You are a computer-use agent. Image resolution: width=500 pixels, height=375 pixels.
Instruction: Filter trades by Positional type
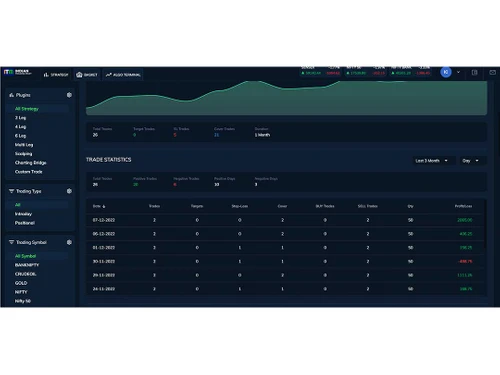(25, 223)
